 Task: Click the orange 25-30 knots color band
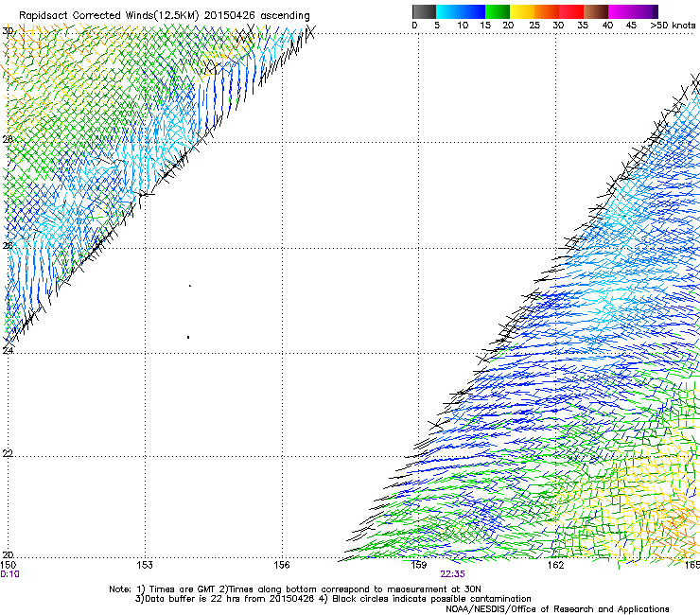[547, 11]
